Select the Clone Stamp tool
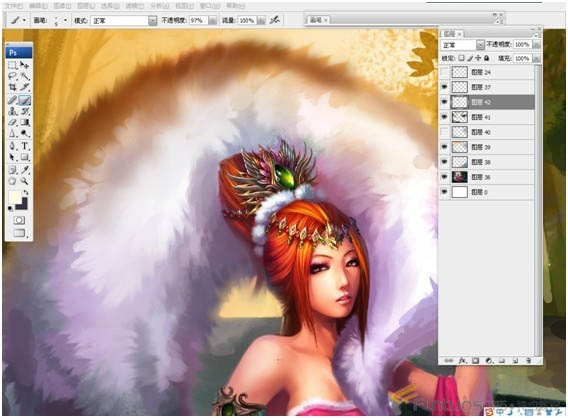This screenshot has height=418, width=568. click(x=13, y=111)
